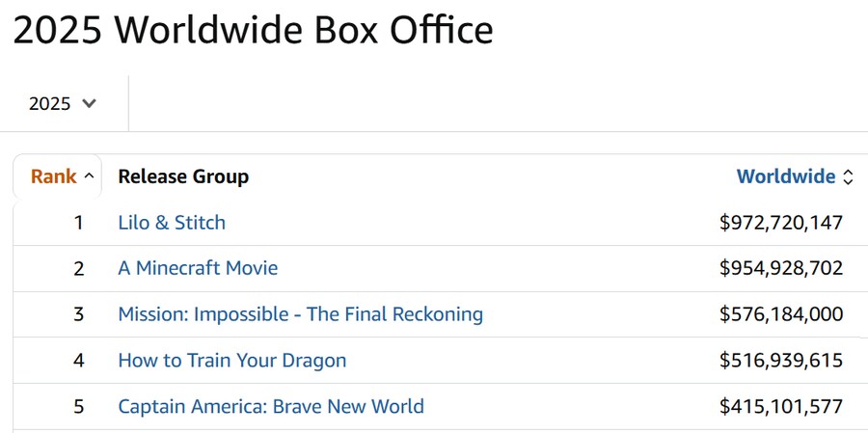Image resolution: width=868 pixels, height=433 pixels.
Task: Click the Worldwide sort arrows icon
Action: (848, 177)
